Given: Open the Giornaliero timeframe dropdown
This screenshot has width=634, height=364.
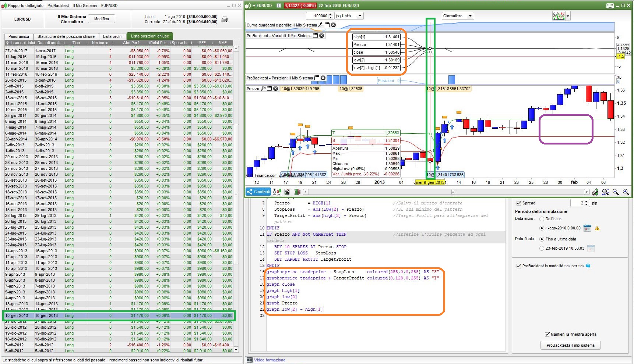Looking at the screenshot, I should (458, 16).
